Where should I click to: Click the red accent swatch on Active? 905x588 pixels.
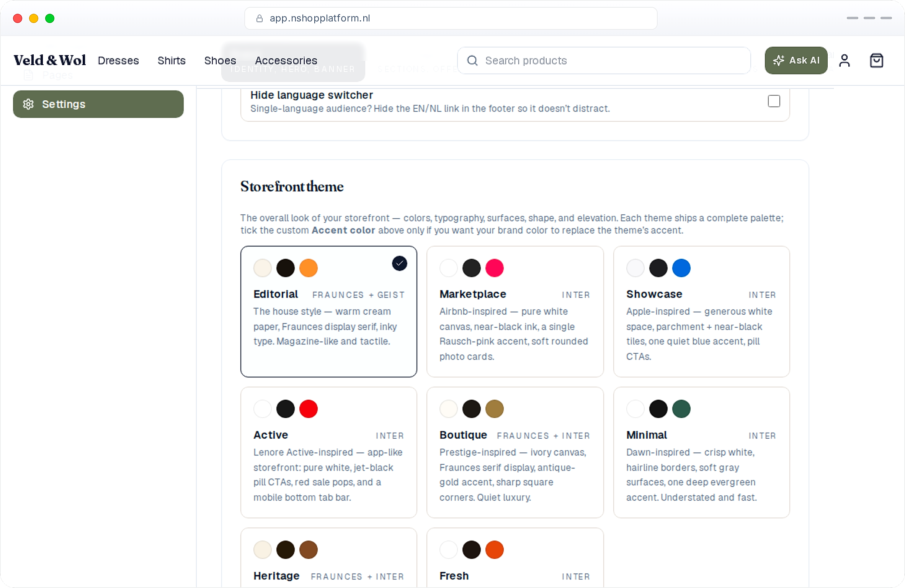point(309,409)
